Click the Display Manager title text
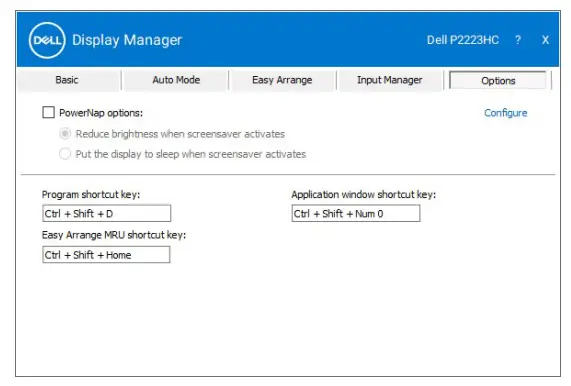This screenshot has height=386, width=571. [x=127, y=40]
